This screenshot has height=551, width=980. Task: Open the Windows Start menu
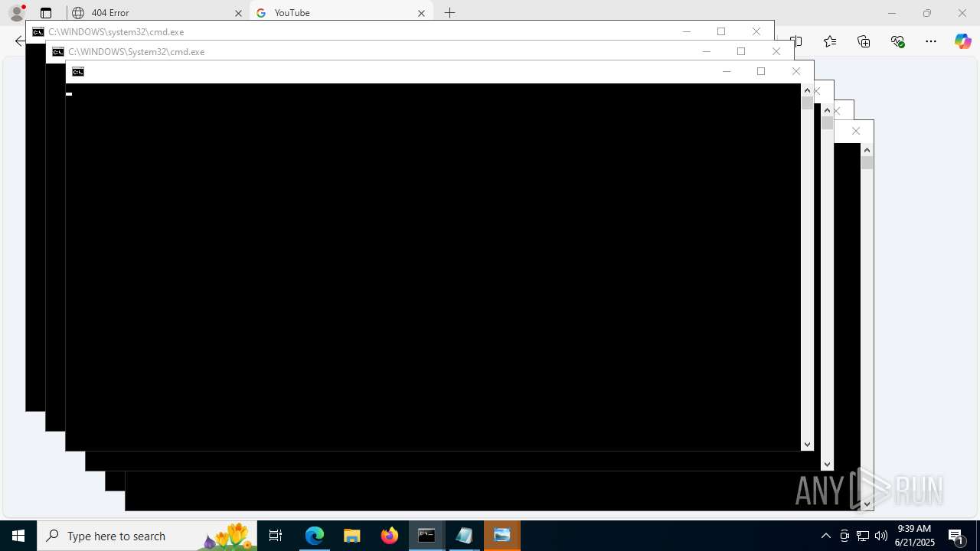tap(18, 536)
